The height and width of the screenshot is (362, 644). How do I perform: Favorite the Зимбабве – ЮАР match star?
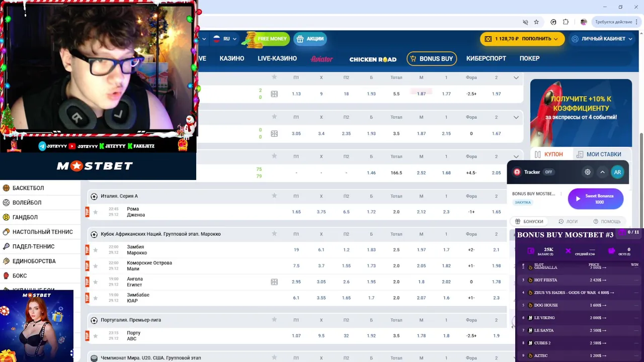(95, 298)
